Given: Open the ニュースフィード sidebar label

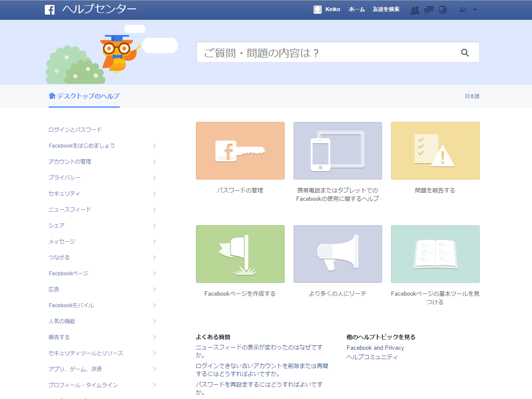Looking at the screenshot, I should tap(70, 209).
